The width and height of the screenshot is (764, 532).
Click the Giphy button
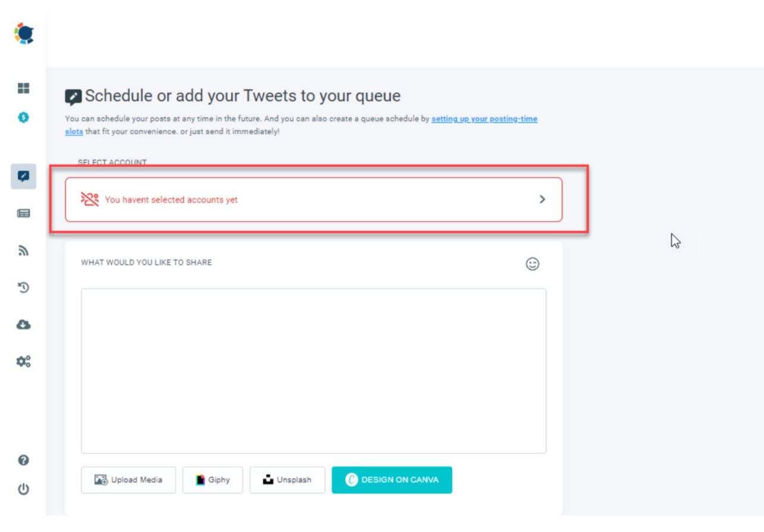click(212, 480)
